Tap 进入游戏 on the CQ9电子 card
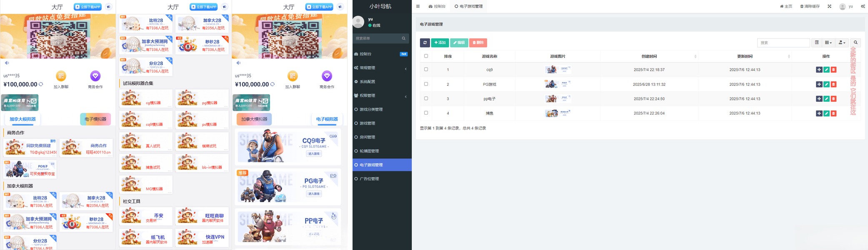The height and width of the screenshot is (250, 868). (x=314, y=154)
